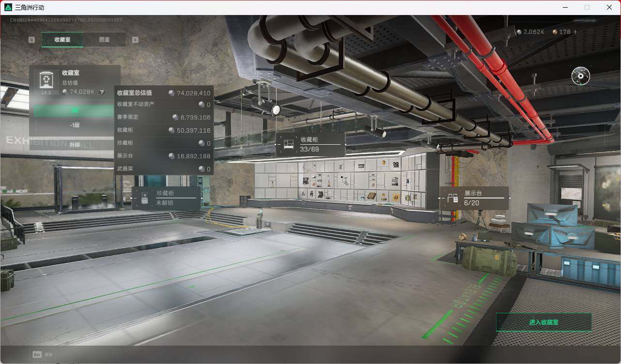Click the 展示台 display stand icon
Image resolution: width=621 pixels, height=364 pixels.
click(x=452, y=198)
